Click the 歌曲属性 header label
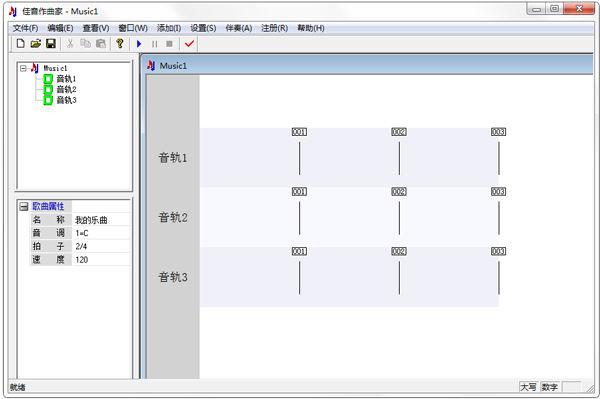This screenshot has width=600, height=399. [48, 207]
